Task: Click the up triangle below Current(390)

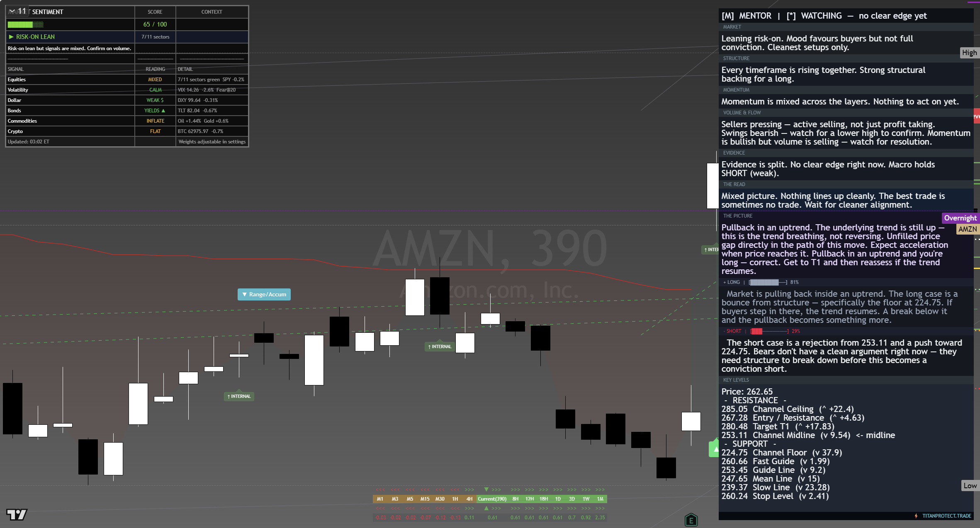Action: click(486, 508)
